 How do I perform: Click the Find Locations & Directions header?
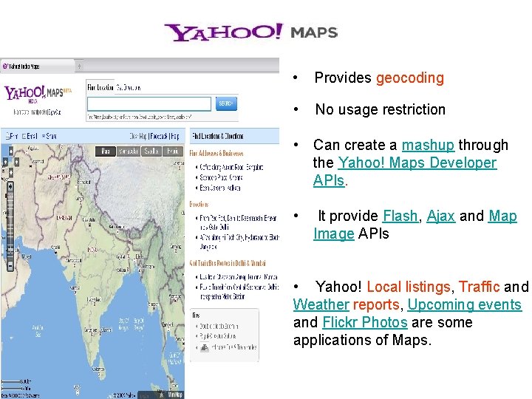pyautogui.click(x=218, y=136)
